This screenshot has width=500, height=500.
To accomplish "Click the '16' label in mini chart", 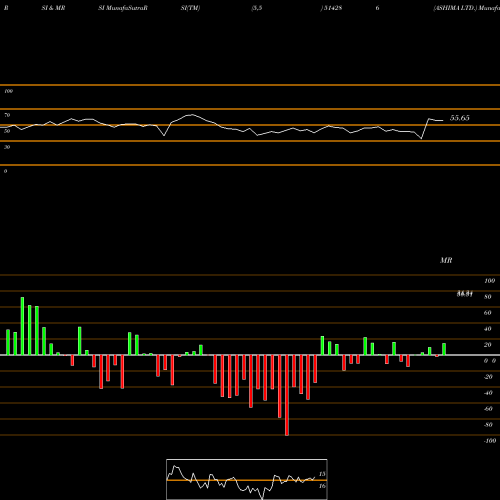I will pos(322,486).
